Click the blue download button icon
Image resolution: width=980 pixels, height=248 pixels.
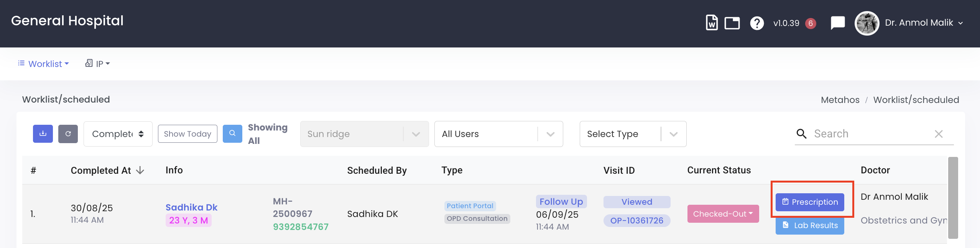point(43,134)
